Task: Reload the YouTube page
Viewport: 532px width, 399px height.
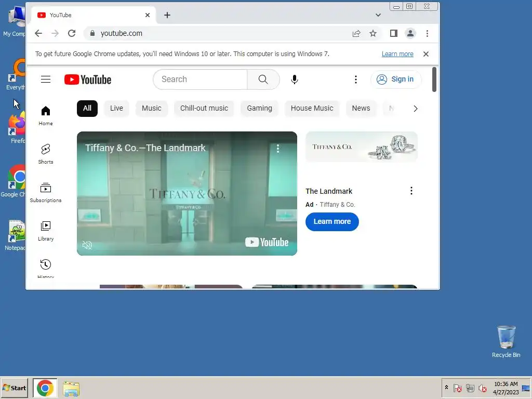Action: click(x=72, y=33)
